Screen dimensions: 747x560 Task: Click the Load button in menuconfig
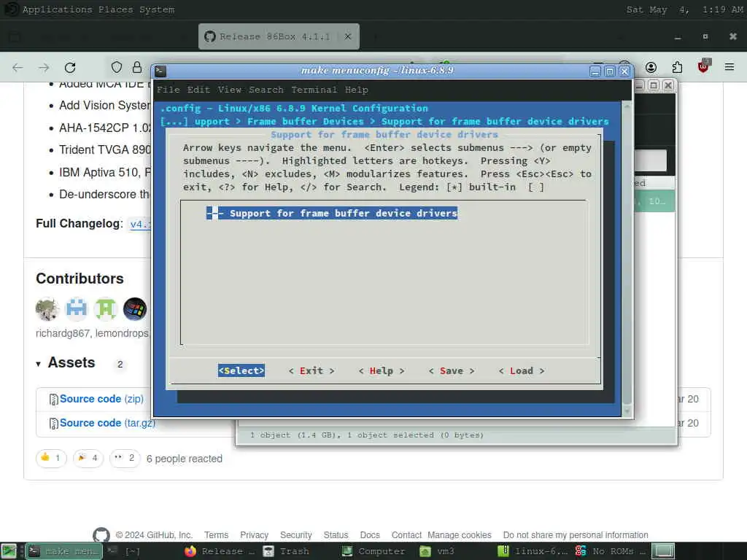[522, 370]
